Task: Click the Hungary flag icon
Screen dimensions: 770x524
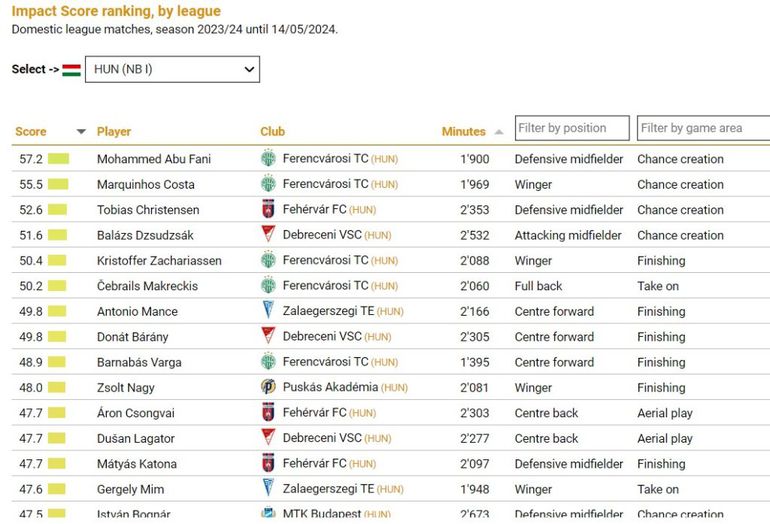Action: point(71,70)
